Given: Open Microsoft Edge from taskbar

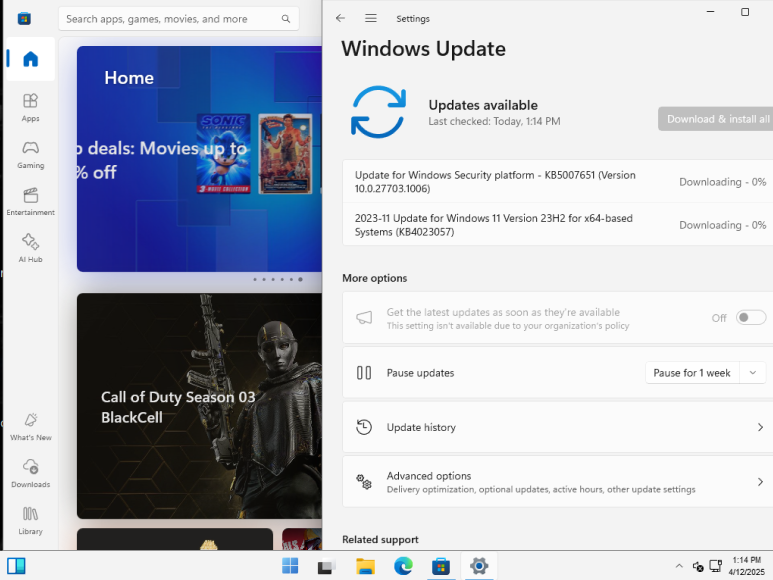Looking at the screenshot, I should [x=403, y=566].
